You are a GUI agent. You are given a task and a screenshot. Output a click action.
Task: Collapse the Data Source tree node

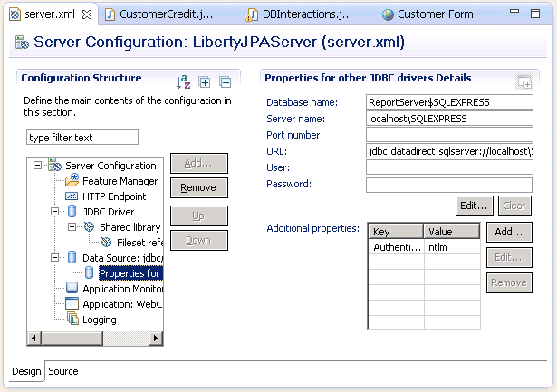coord(54,258)
